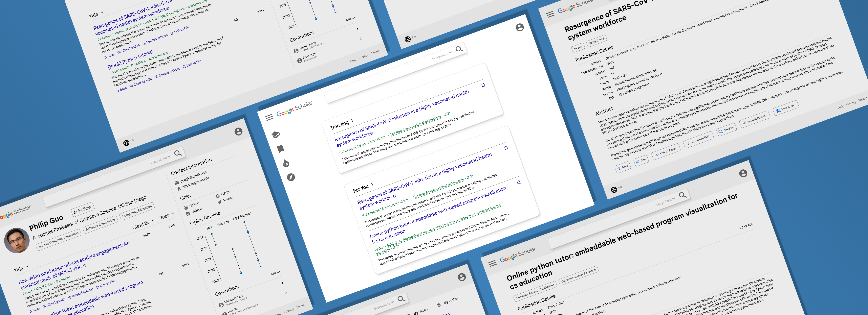Open My Profile in the navigation menu
Viewport: 868px width, 315px height.
447,302
